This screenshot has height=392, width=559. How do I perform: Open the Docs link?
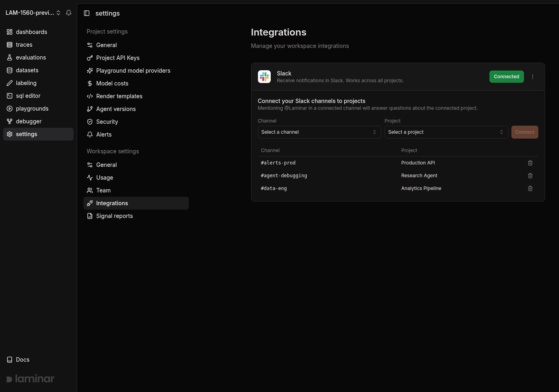click(x=38, y=360)
